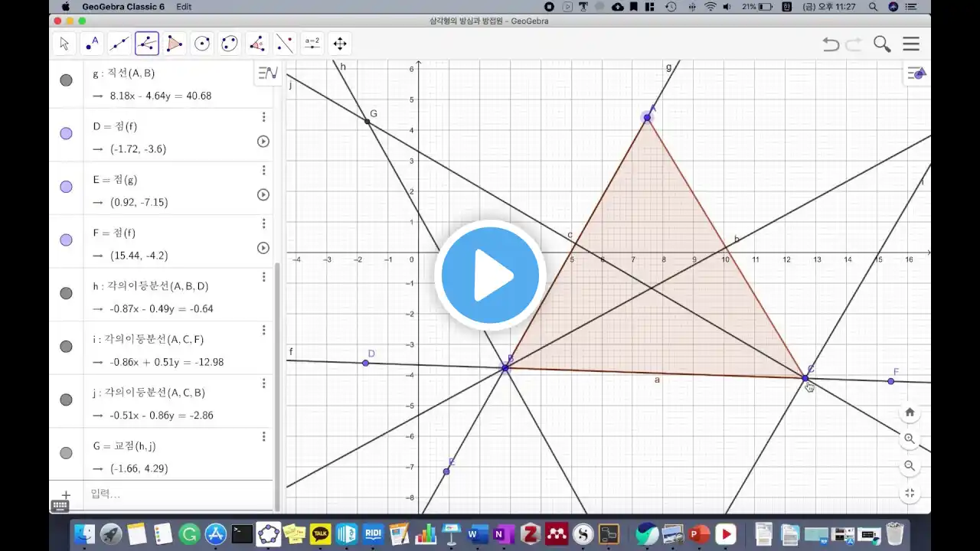Select the G coordinates (-1.66, 4.29)

coord(139,468)
